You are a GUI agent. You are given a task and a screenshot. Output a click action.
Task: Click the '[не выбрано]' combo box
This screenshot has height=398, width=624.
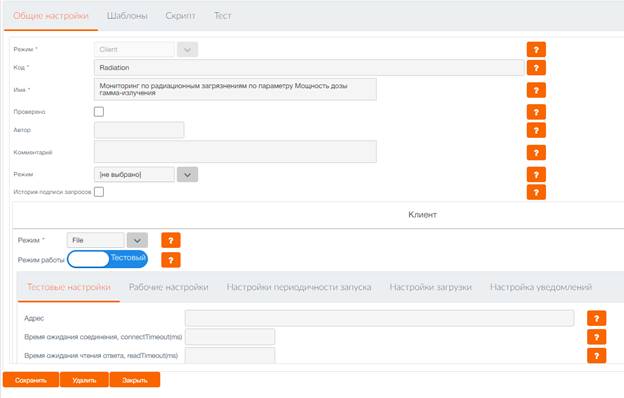pos(135,175)
